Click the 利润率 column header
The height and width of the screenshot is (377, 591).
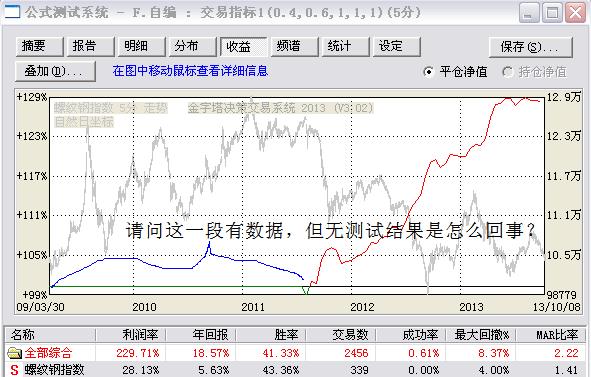pyautogui.click(x=130, y=334)
